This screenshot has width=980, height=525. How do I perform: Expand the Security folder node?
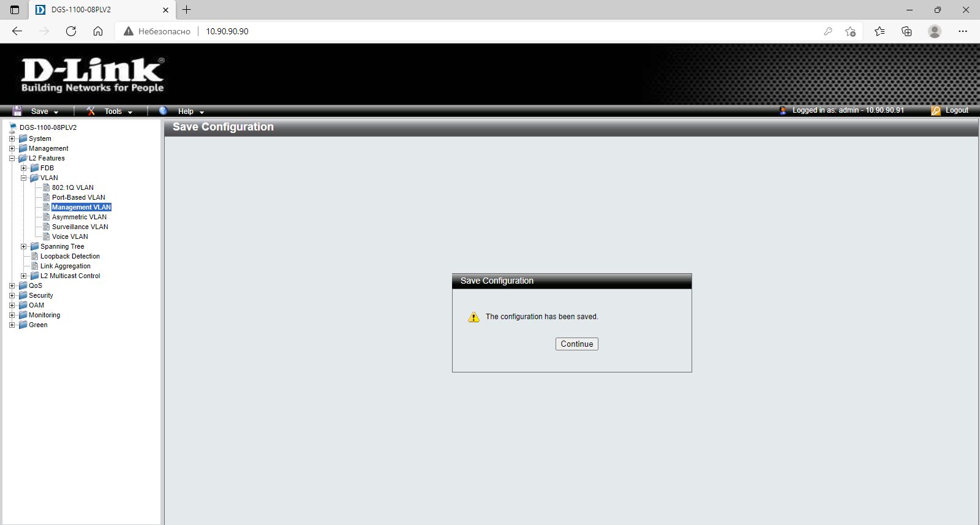tap(12, 295)
